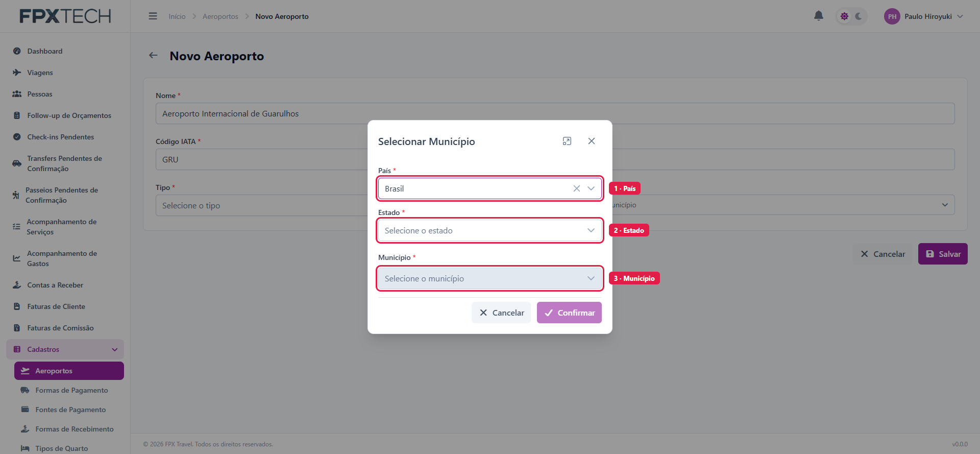Select Formas de Recebimento submenu item
This screenshot has height=454, width=980.
click(69, 429)
